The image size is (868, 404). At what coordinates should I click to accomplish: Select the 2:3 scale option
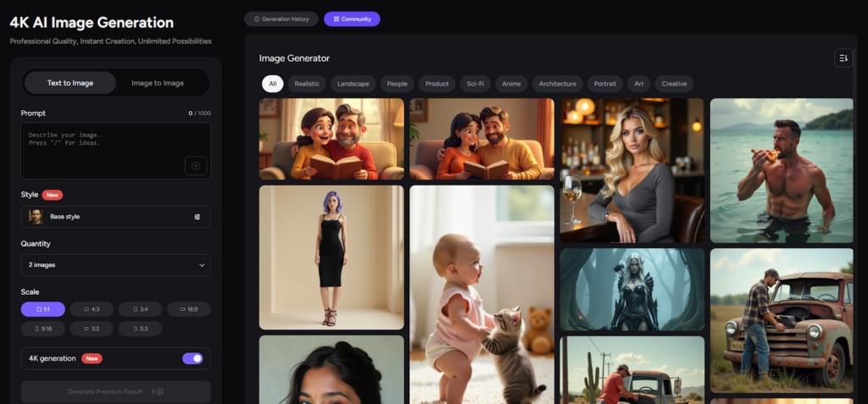click(x=140, y=329)
